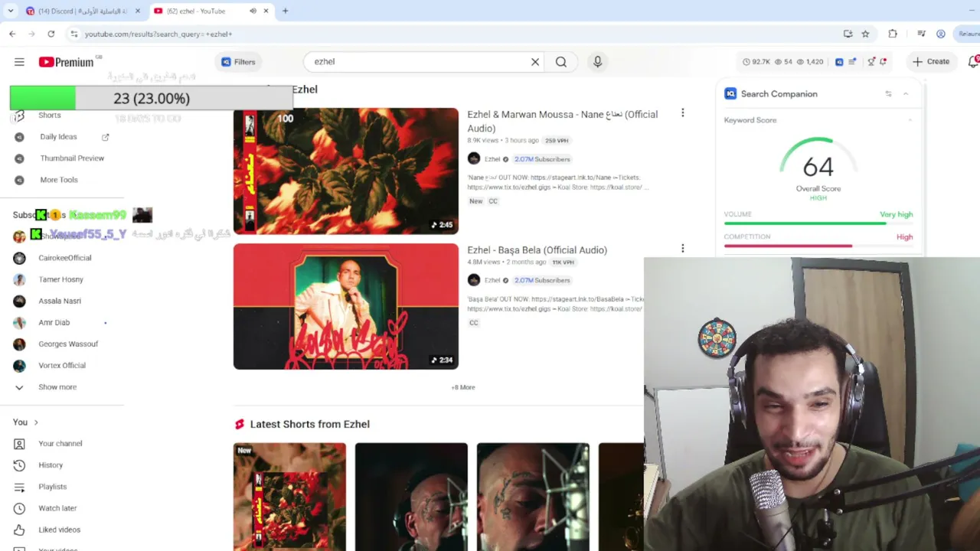Open More Tools in the sidebar
Viewport: 980px width, 551px height.
click(59, 180)
